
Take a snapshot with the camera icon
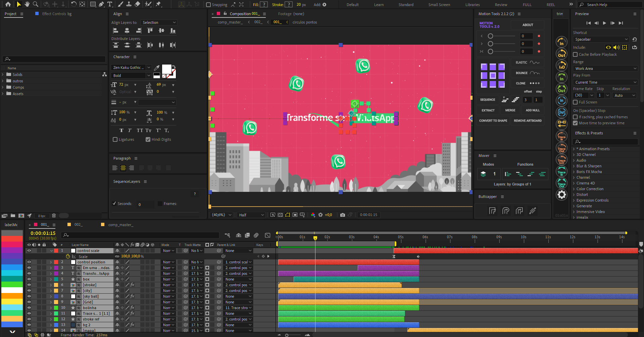[x=342, y=215]
